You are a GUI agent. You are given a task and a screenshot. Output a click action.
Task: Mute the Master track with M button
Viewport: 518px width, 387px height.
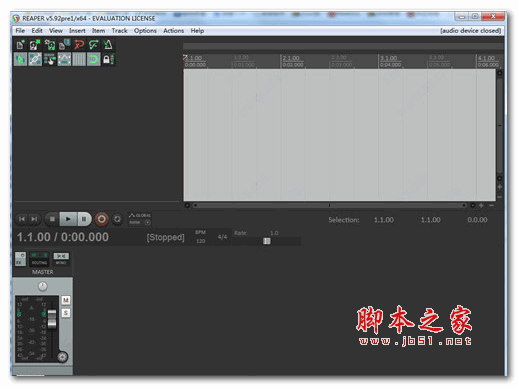point(66,300)
